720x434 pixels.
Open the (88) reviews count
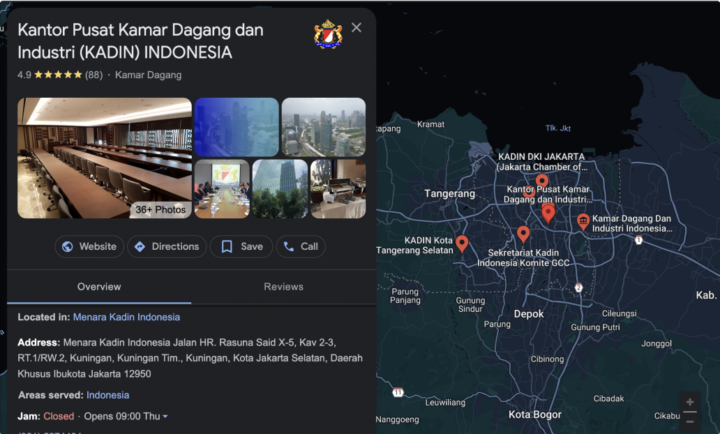point(94,75)
